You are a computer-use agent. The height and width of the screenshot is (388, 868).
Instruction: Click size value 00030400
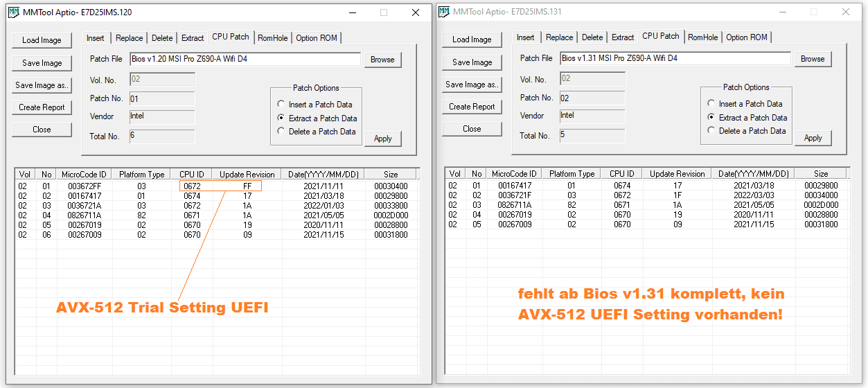tap(391, 186)
